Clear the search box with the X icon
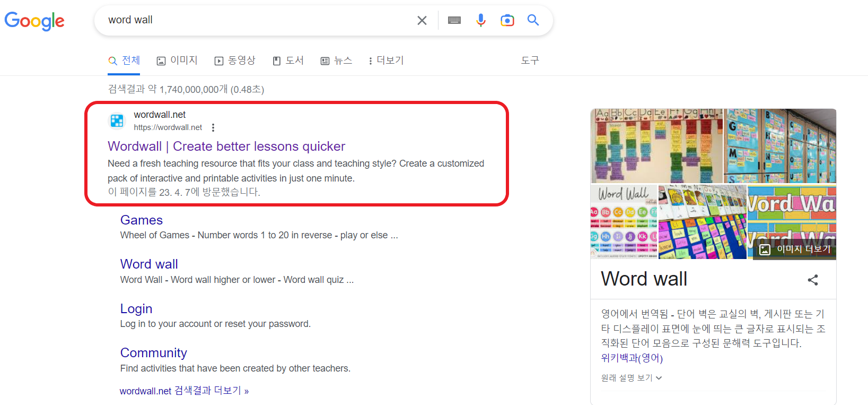The height and width of the screenshot is (405, 868). [x=422, y=20]
